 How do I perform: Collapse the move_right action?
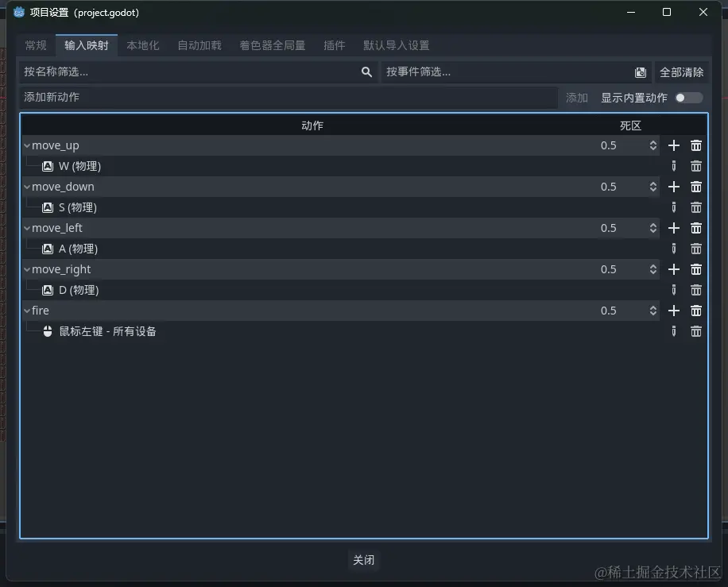[x=27, y=269]
